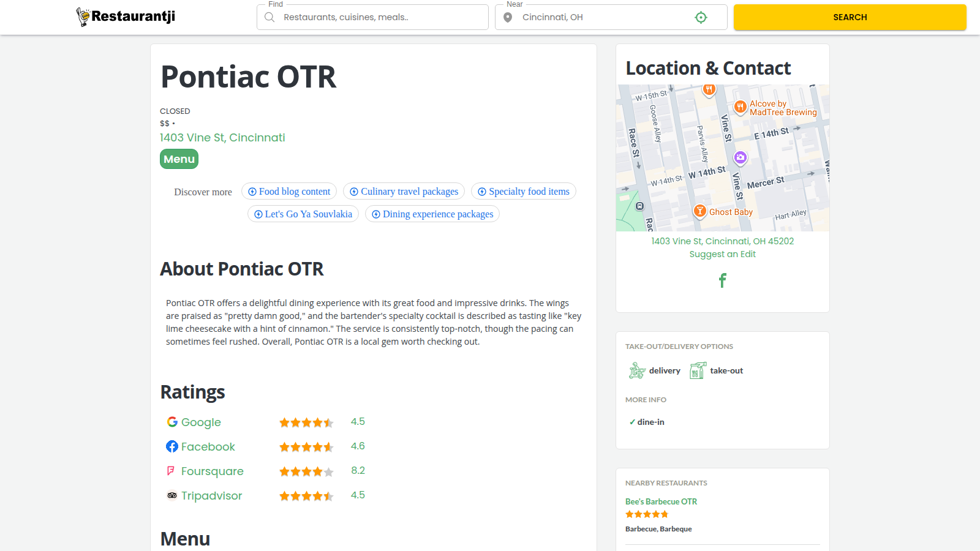Click the Find restaurants search field
Viewport: 980px width, 551px height.
tap(380, 18)
